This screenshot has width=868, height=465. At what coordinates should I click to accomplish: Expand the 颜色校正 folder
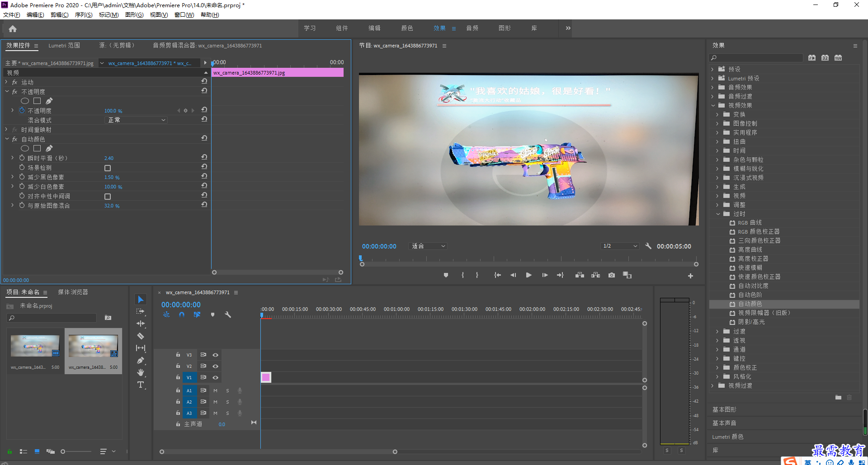(717, 367)
